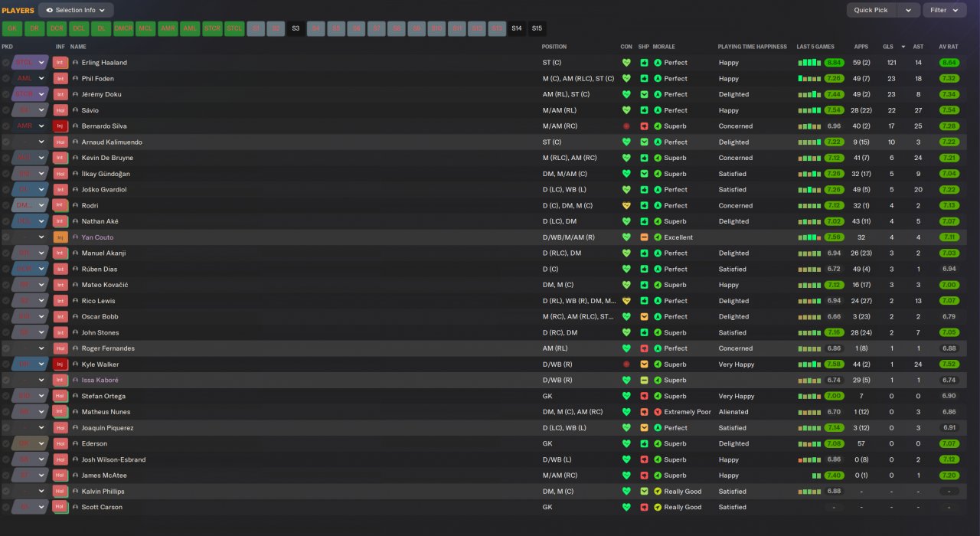Click the profile icon beside Ederson
The image size is (980, 536).
(x=76, y=444)
